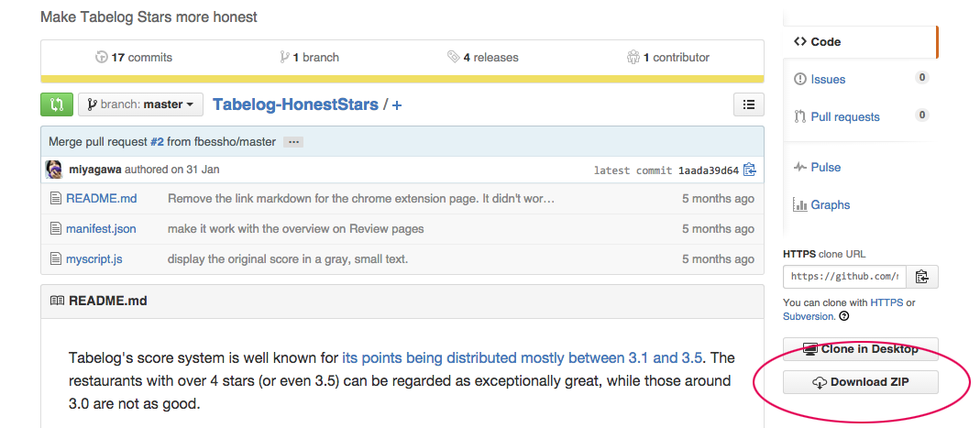The image size is (980, 428).
Task: Click the Pull requests count badge 0
Action: coord(921,115)
